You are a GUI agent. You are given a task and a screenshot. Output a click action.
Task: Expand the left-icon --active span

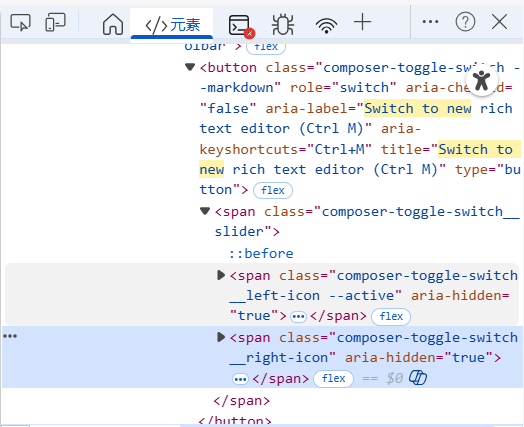click(221, 275)
